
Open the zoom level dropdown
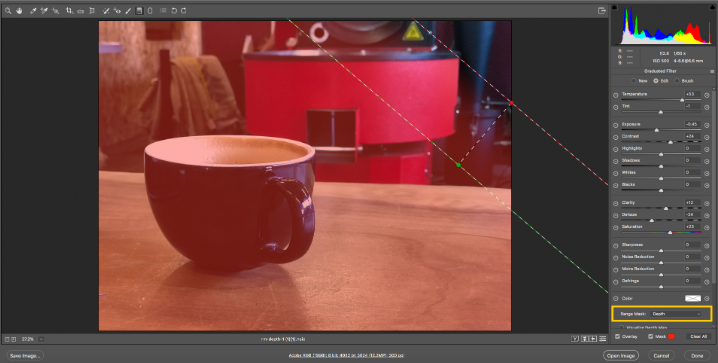[x=41, y=339]
